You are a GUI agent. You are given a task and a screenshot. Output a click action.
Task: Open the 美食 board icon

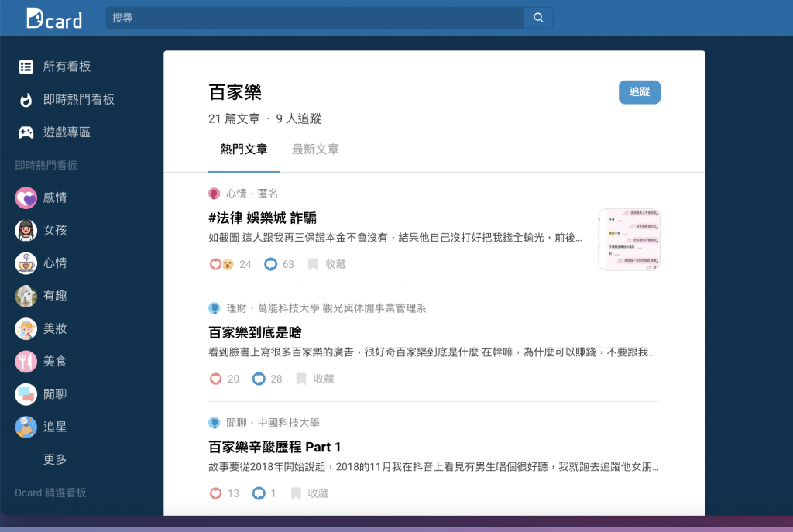click(x=26, y=362)
